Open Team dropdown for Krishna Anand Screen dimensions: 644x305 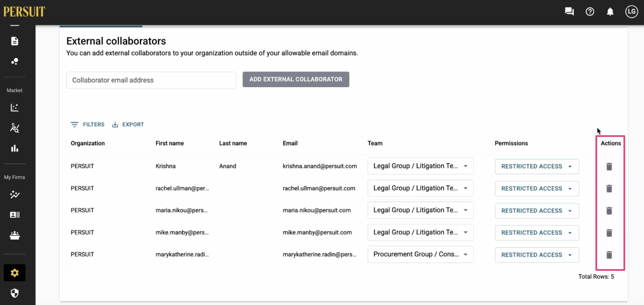point(421,166)
